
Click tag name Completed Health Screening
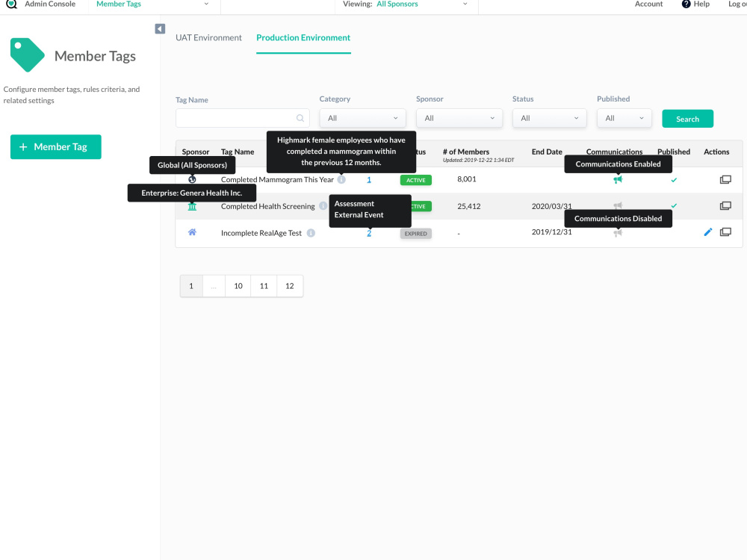pos(267,206)
